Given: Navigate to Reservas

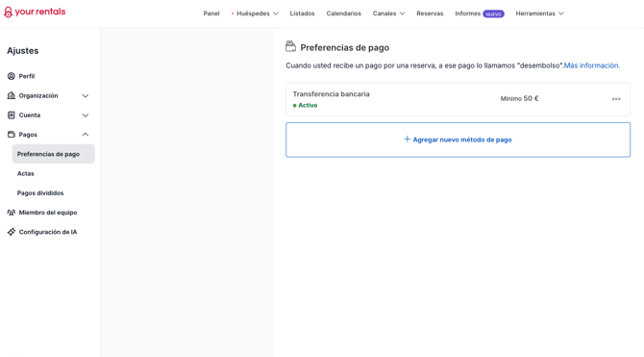Looking at the screenshot, I should [430, 13].
